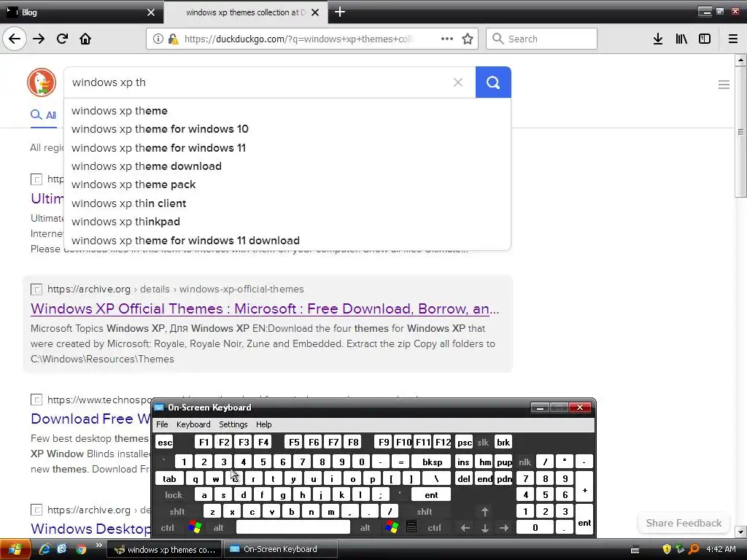Click the up arrow key on keyboard
The width and height of the screenshot is (747, 560).
(x=485, y=511)
